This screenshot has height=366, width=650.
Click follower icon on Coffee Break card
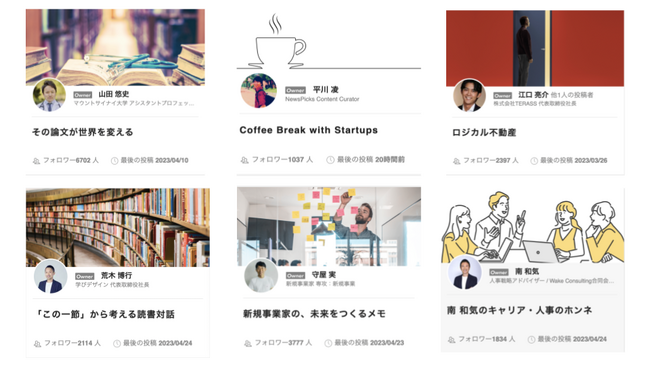tap(245, 160)
